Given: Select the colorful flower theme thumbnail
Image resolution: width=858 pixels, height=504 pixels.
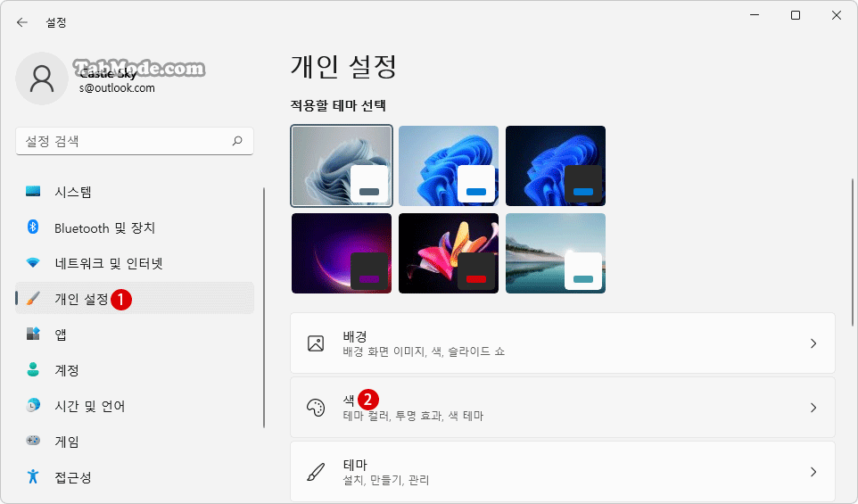Looking at the screenshot, I should click(x=449, y=253).
